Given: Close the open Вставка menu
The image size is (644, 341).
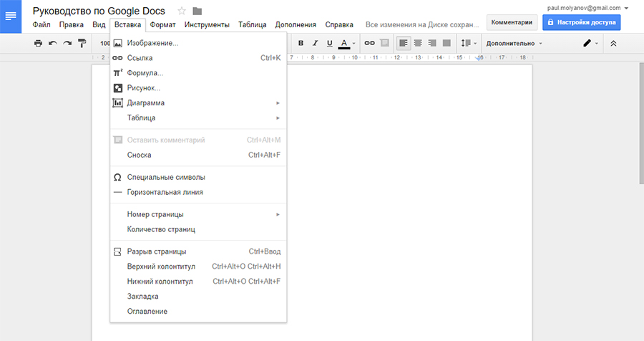Looking at the screenshot, I should tap(128, 24).
